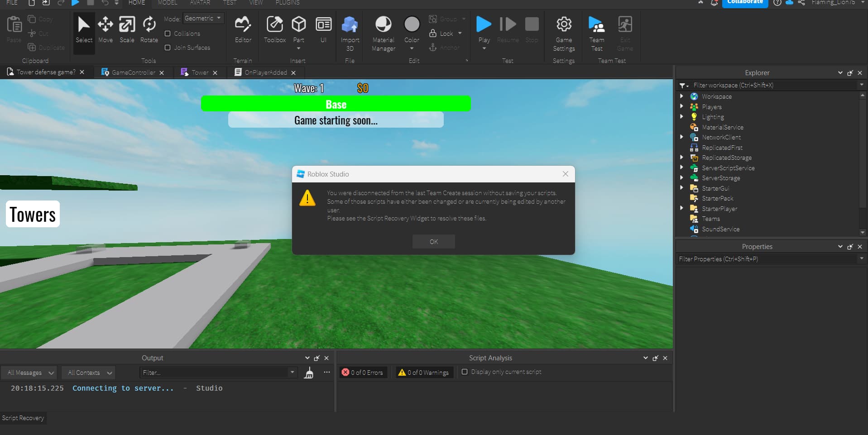868x435 pixels.
Task: Close the Roblox Studio warning dialog
Action: (x=566, y=174)
